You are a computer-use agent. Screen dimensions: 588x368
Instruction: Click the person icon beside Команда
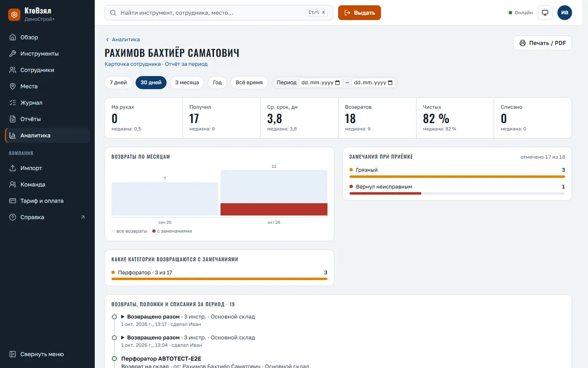tap(13, 184)
